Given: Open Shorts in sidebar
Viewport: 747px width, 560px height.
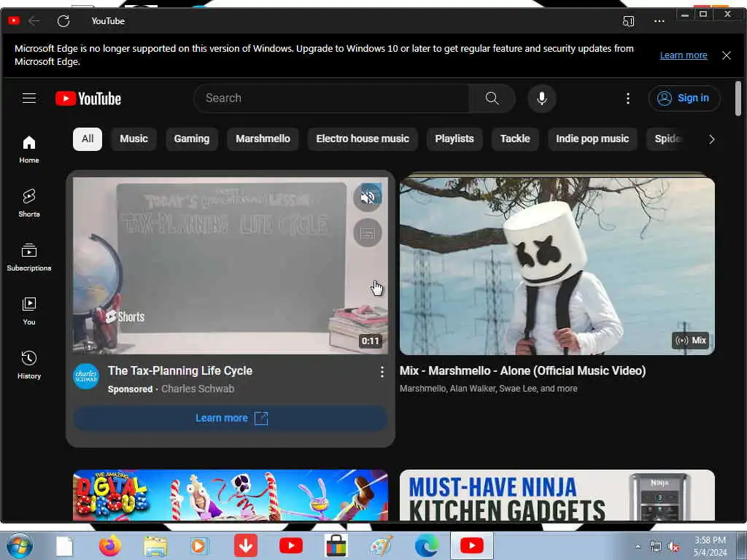Looking at the screenshot, I should [29, 203].
